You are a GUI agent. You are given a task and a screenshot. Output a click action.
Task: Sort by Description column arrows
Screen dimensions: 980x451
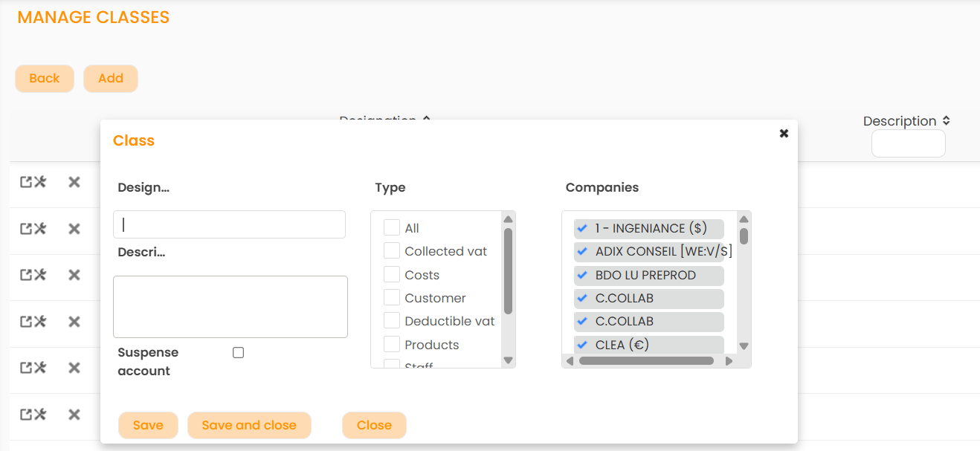[946, 120]
